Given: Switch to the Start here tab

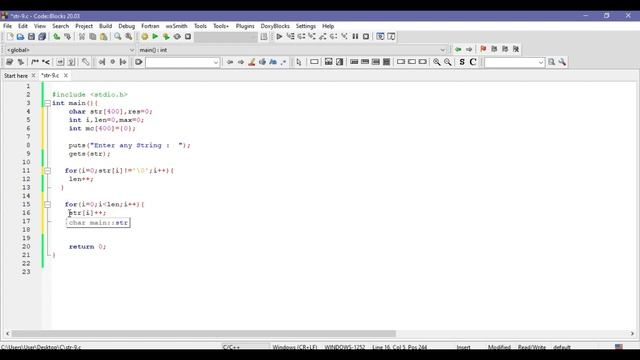Looking at the screenshot, I should (16, 76).
